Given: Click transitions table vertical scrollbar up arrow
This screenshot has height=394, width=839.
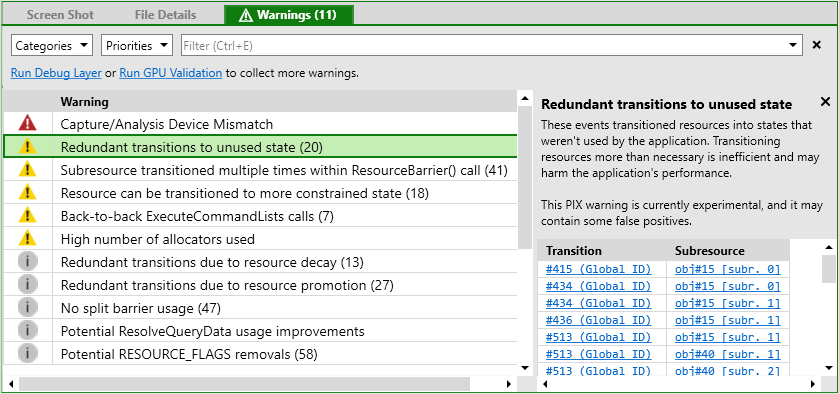Looking at the screenshot, I should pos(828,247).
